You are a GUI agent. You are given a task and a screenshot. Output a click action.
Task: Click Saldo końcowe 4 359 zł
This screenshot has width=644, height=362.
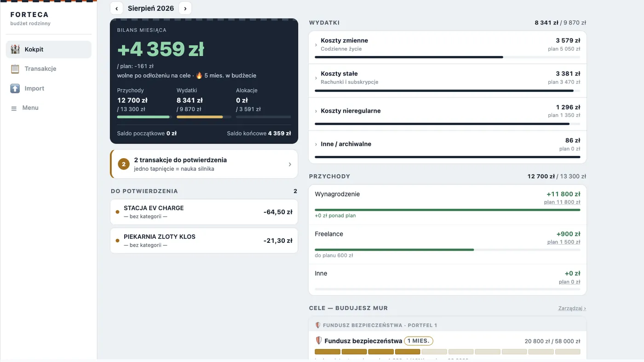259,133
